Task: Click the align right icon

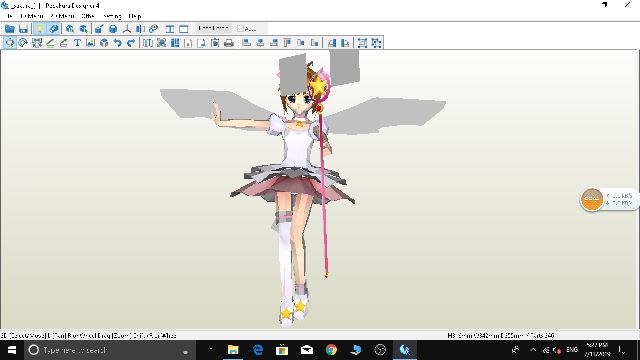Action: [274, 42]
